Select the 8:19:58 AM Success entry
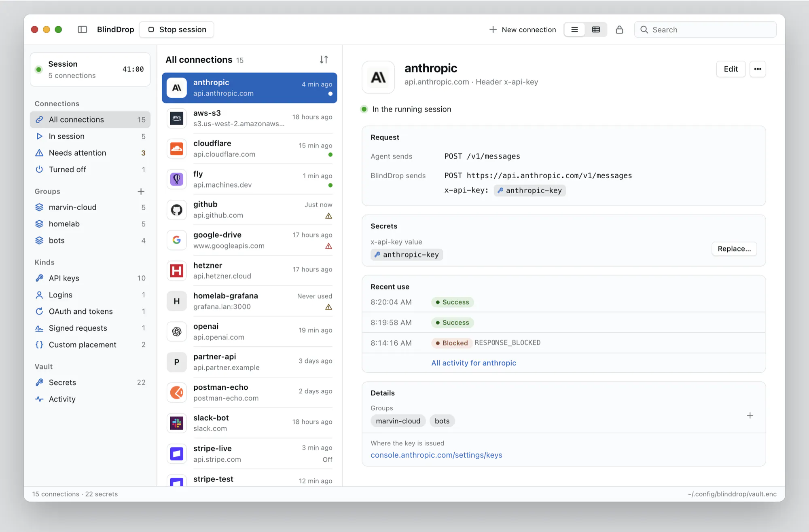The image size is (809, 532). click(564, 323)
